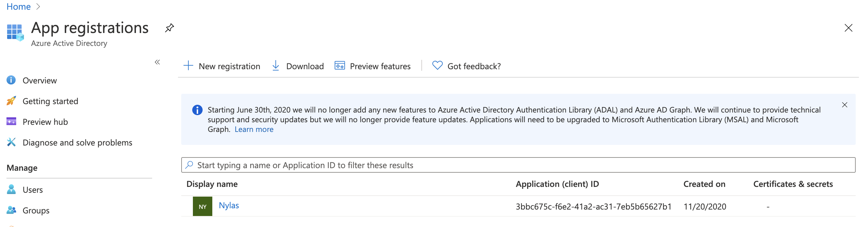The image size is (868, 227).
Task: Click the Download arrow icon
Action: tap(275, 66)
